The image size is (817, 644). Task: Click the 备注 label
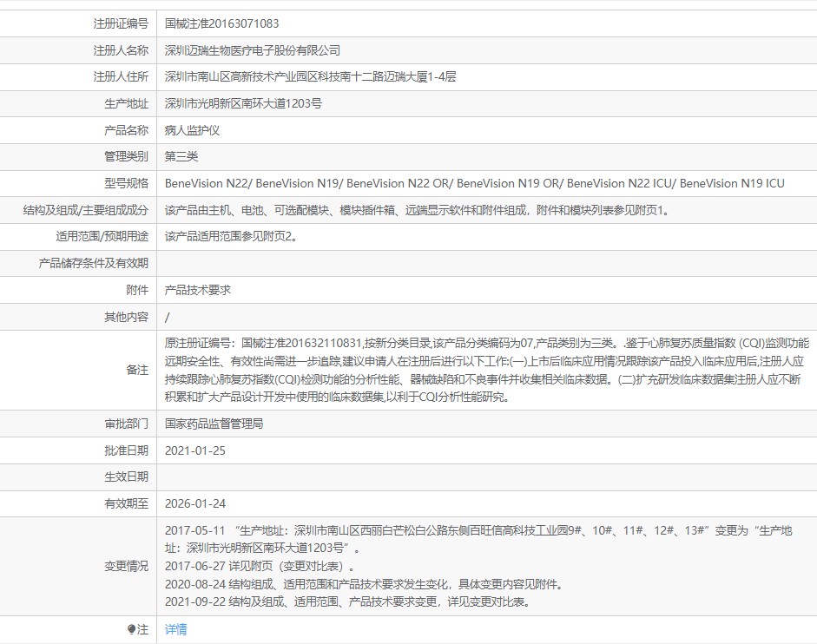pos(137,370)
